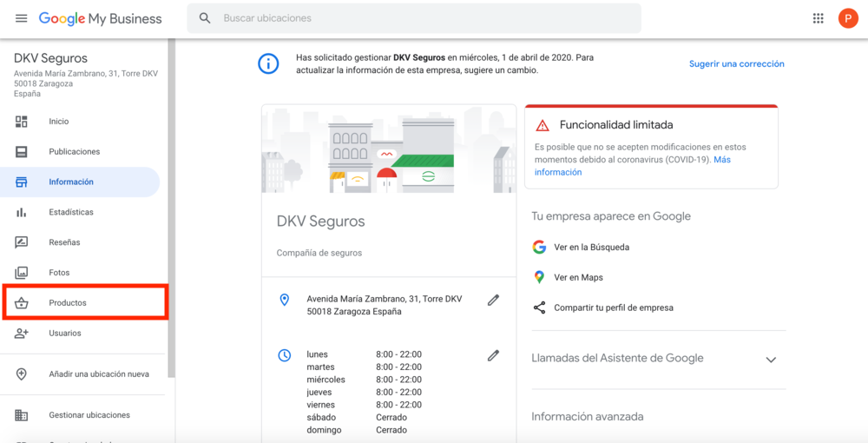The height and width of the screenshot is (443, 868).
Task: Click Ver en la Búsqueda
Action: pyautogui.click(x=591, y=248)
